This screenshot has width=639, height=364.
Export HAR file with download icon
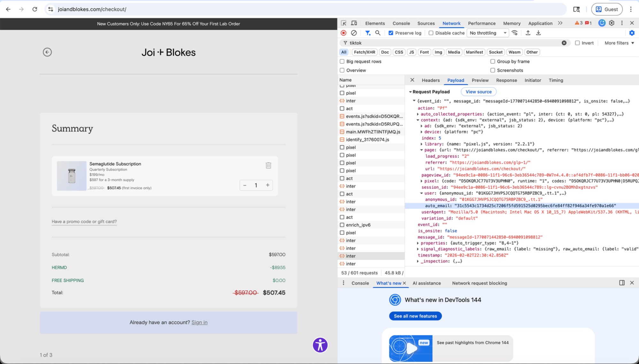click(539, 33)
